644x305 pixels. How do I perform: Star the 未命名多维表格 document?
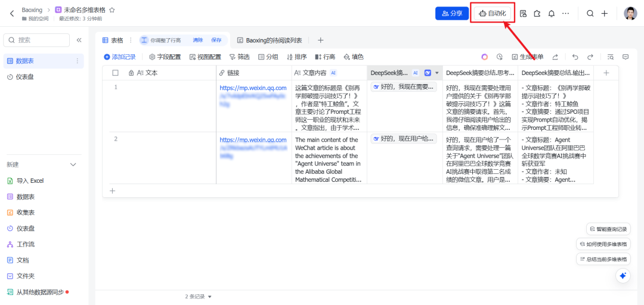[112, 10]
